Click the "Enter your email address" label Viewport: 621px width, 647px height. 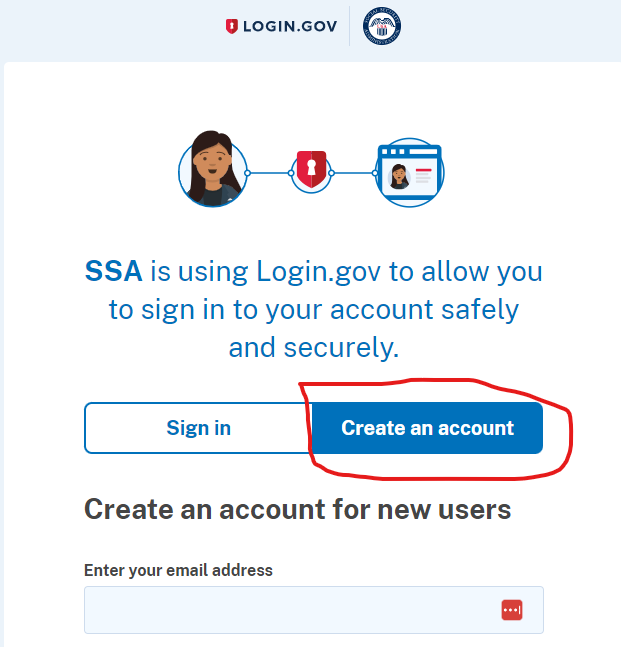click(178, 570)
